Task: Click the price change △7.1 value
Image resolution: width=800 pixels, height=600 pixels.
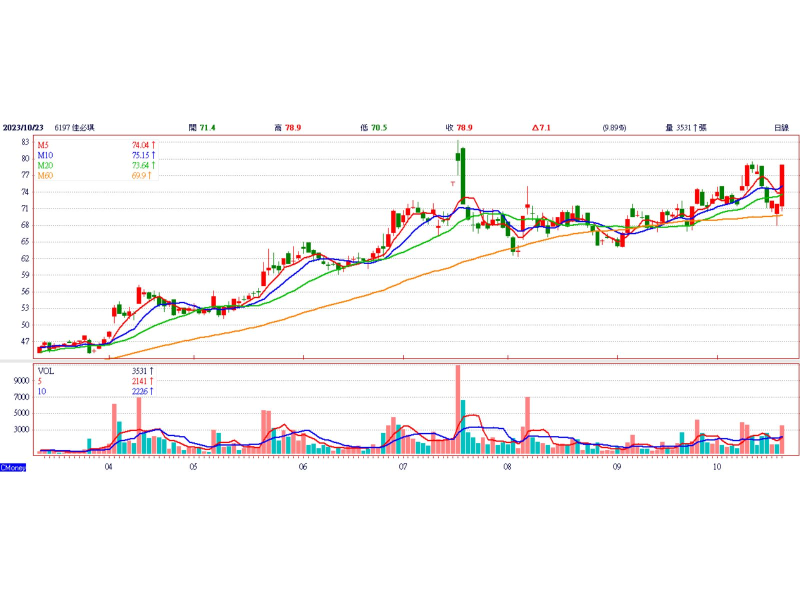Action: point(541,128)
